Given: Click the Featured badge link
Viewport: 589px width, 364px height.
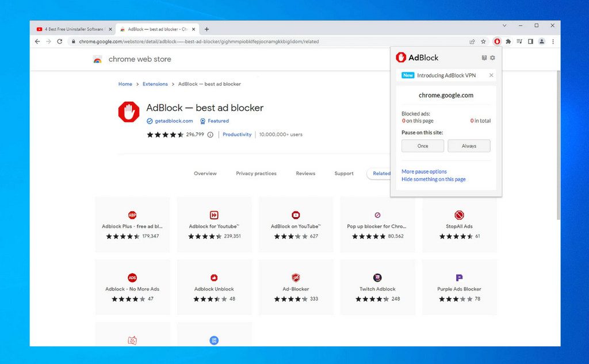Looking at the screenshot, I should coord(218,121).
